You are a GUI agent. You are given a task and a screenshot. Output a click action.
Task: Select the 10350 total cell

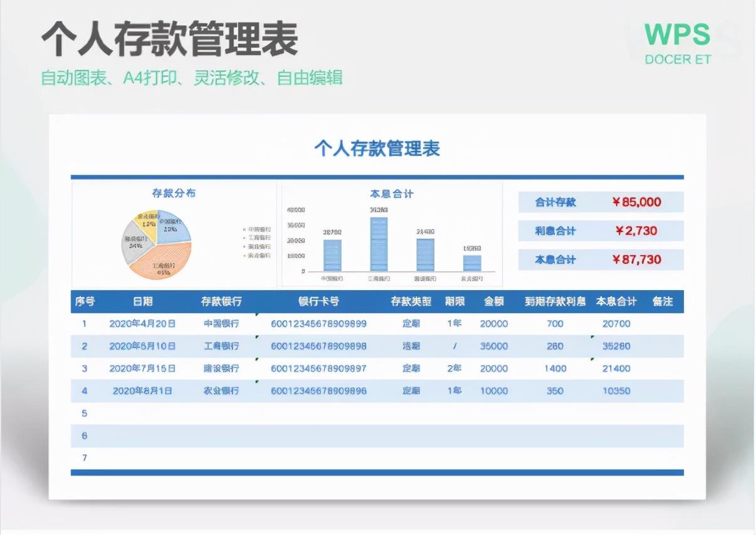point(616,391)
